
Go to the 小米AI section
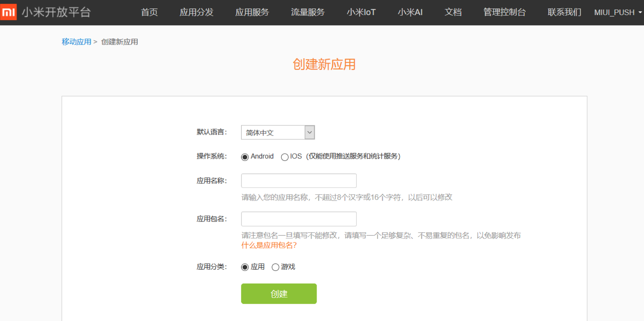coord(410,12)
